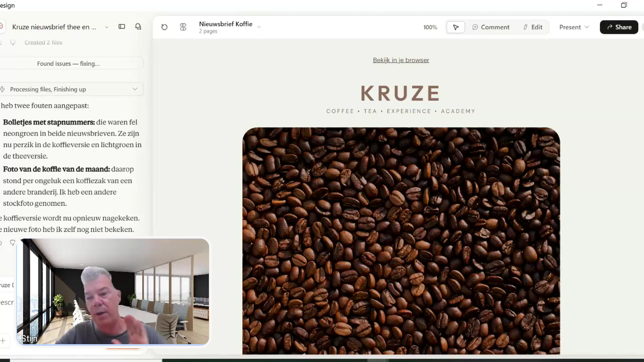
Task: Open the Nieuwsbrief Koffie page dropdown
Action: pos(259,27)
